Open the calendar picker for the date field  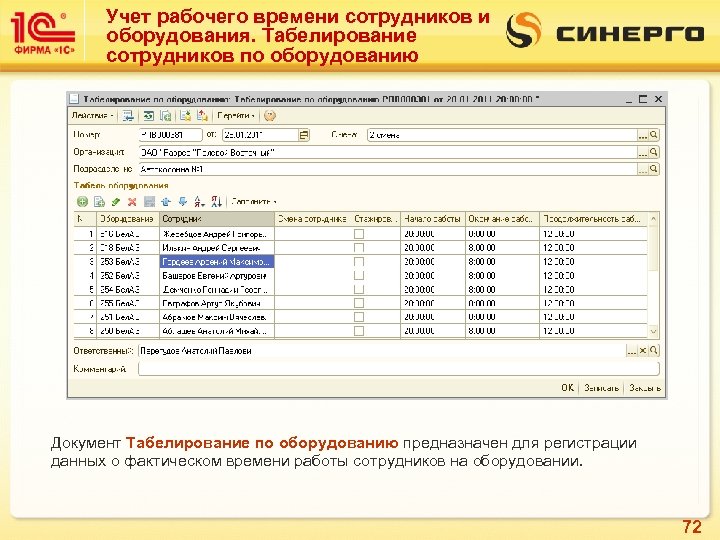coord(304,135)
